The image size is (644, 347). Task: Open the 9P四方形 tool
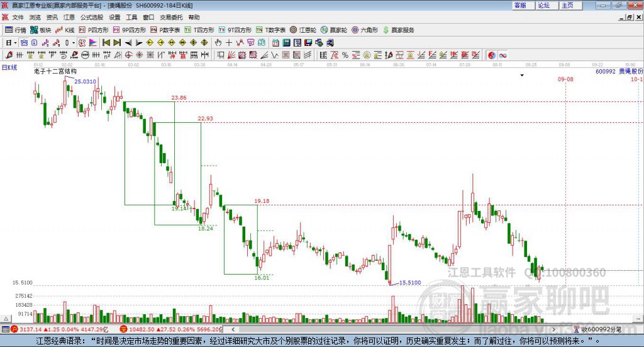[x=130, y=30]
